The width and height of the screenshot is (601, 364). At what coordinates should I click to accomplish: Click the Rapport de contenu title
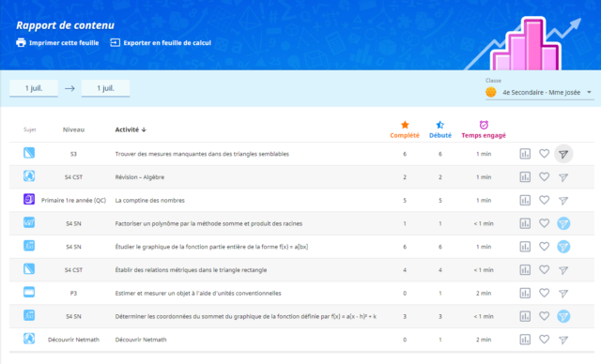coord(65,25)
